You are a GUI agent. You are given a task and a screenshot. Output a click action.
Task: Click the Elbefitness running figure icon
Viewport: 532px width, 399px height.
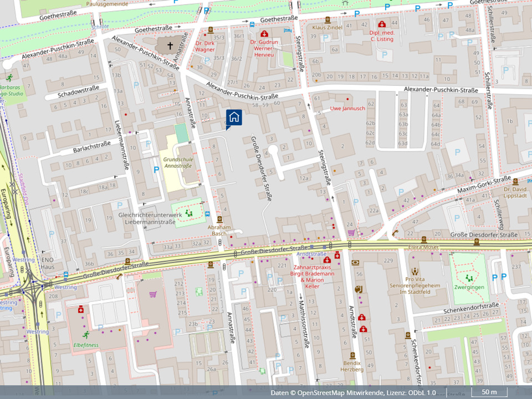click(x=85, y=334)
